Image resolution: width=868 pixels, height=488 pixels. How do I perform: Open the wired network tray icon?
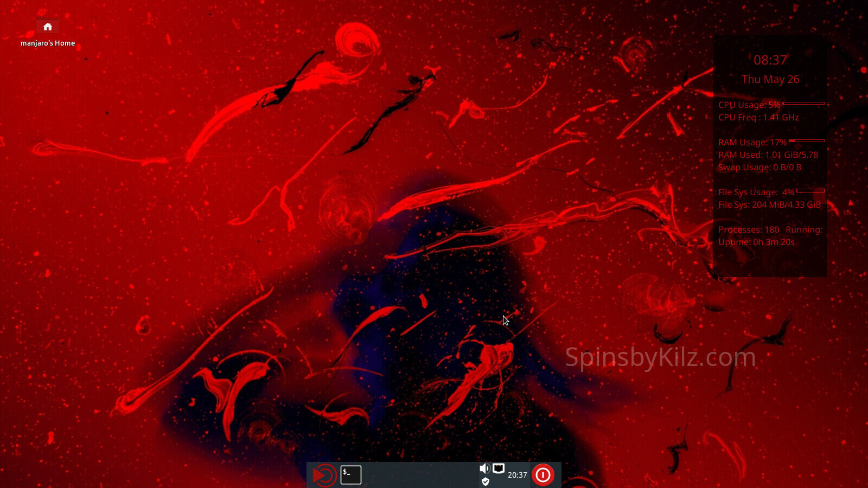point(499,468)
